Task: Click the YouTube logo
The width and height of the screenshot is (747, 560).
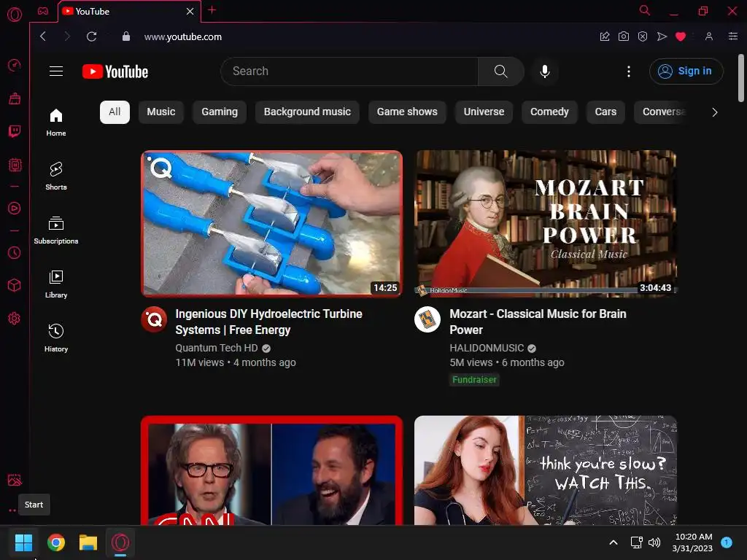Action: tap(115, 71)
